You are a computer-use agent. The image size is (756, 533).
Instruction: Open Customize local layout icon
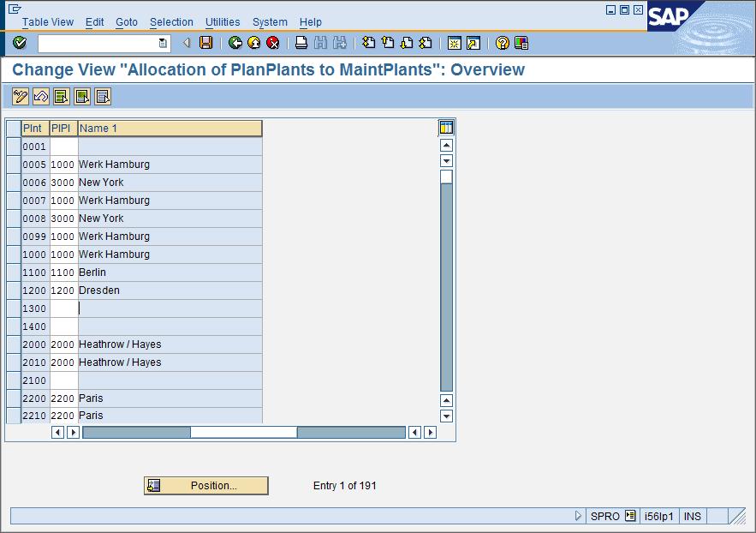[521, 43]
